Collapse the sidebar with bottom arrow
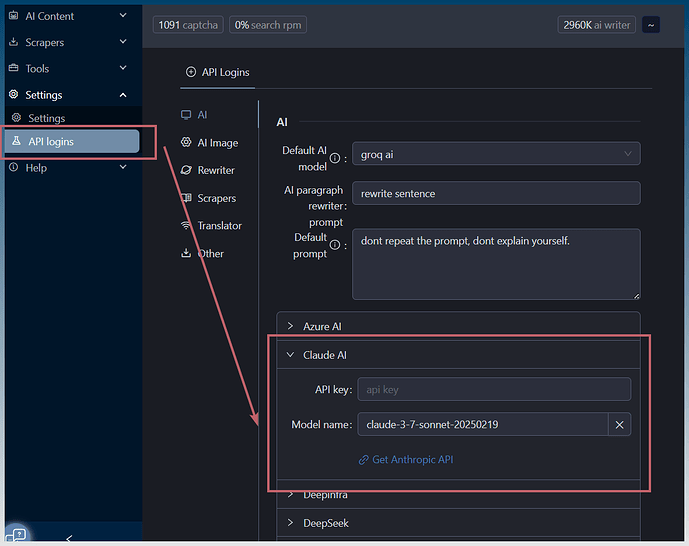Viewport: 689px width, 546px height. click(69, 538)
